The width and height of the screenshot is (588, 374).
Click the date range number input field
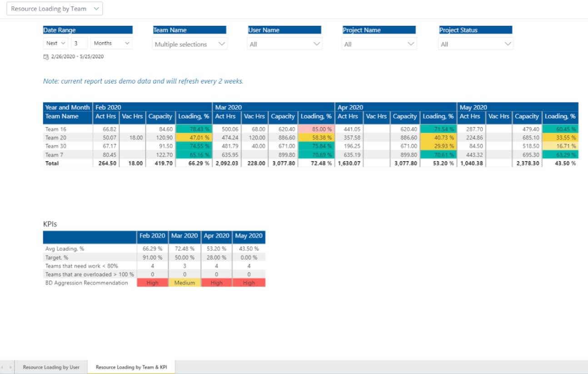(80, 43)
